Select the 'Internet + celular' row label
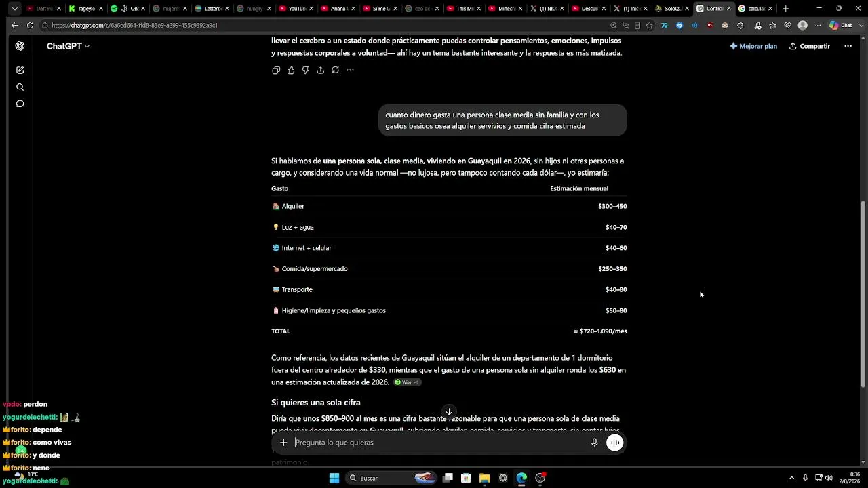Image resolution: width=868 pixels, height=488 pixels. pyautogui.click(x=307, y=248)
